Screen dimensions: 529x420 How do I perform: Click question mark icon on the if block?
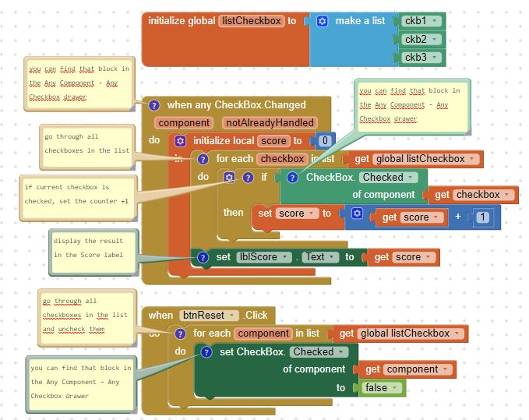pyautogui.click(x=248, y=178)
